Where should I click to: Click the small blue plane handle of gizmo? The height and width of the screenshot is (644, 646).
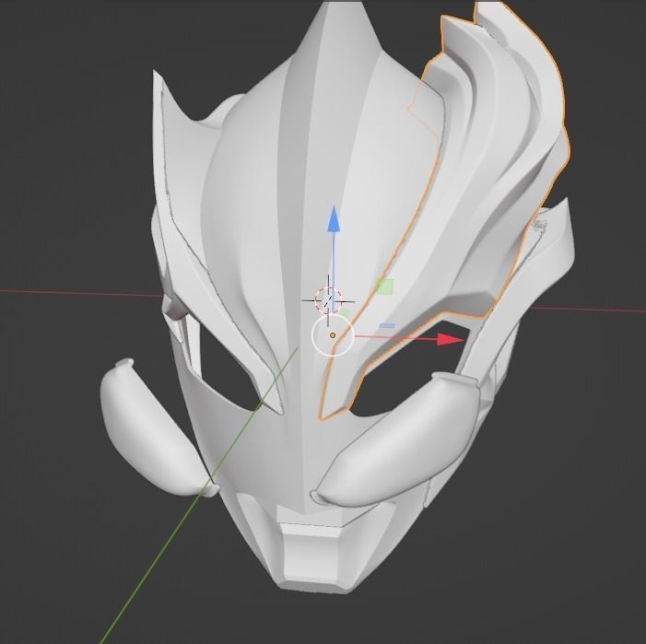pos(387,326)
